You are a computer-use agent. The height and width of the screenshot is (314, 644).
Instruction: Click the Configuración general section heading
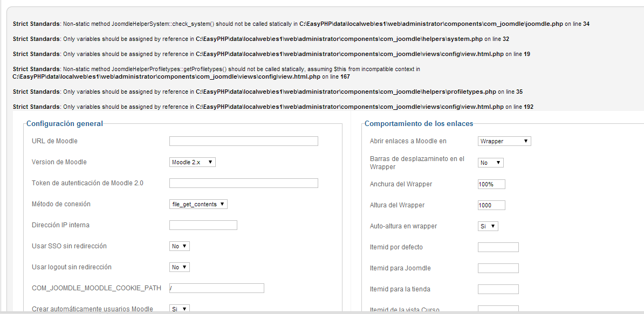click(x=64, y=123)
